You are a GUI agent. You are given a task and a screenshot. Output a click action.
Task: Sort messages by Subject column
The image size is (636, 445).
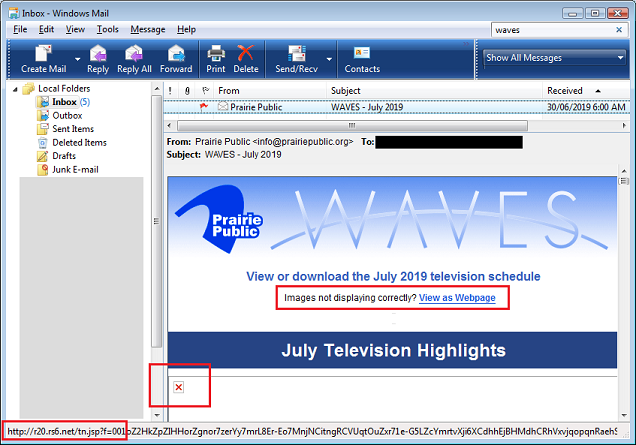[434, 91]
